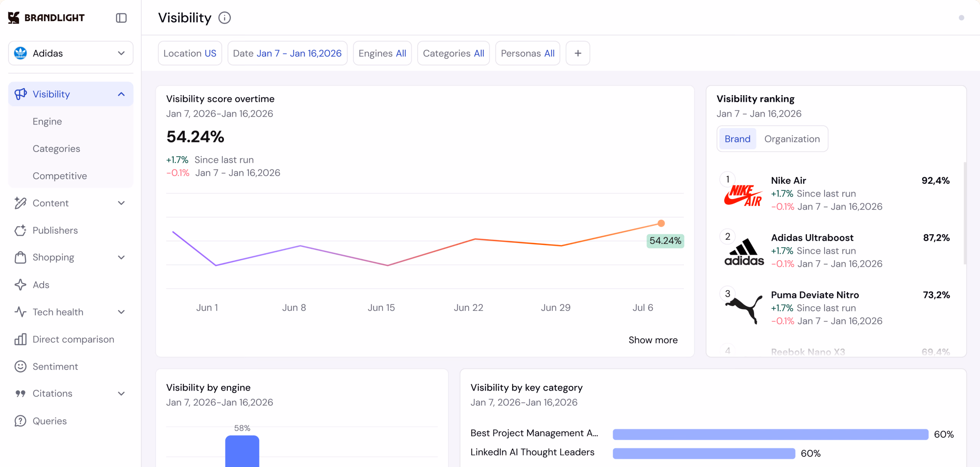Click the Sentiment smiley icon
The height and width of the screenshot is (467, 980).
[x=20, y=366]
